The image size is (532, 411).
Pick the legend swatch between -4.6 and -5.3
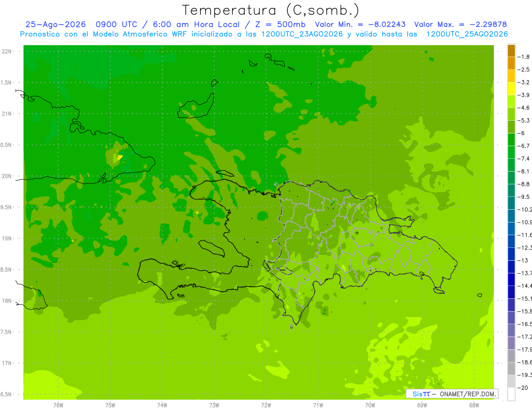511,114
